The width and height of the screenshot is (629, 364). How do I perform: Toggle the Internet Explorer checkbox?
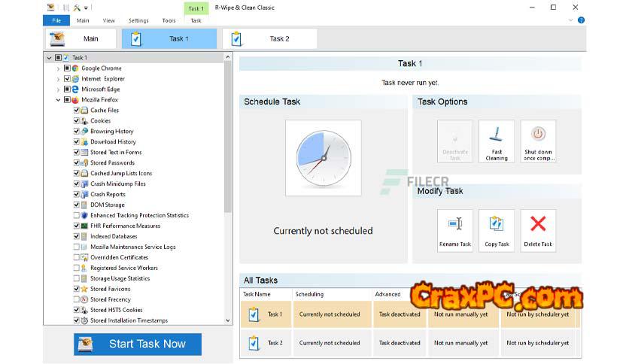(x=67, y=78)
